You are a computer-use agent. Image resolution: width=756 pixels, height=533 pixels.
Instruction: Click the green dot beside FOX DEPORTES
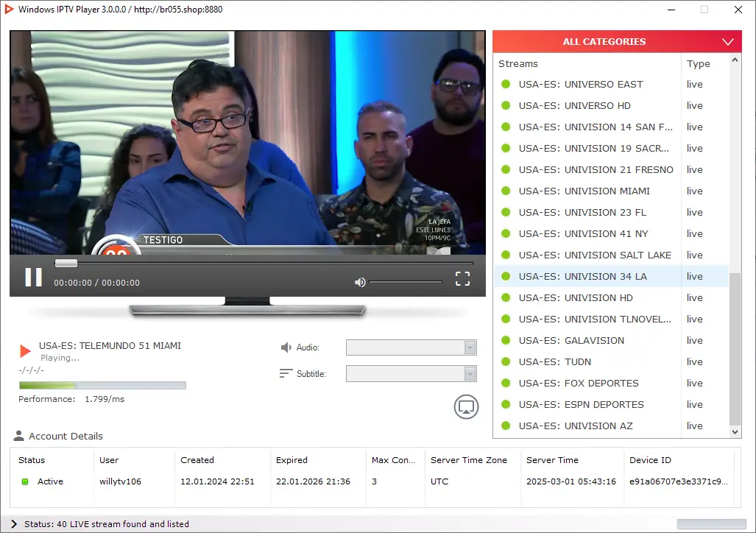506,383
